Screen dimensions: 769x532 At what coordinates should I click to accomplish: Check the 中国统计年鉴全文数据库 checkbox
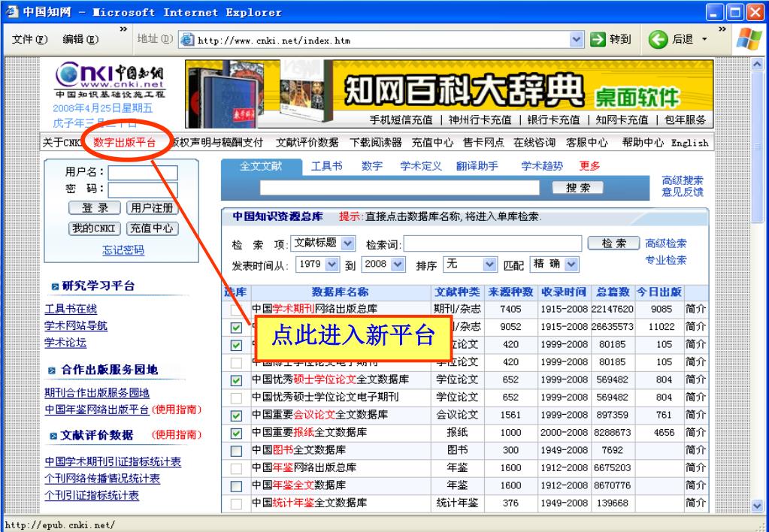point(236,503)
